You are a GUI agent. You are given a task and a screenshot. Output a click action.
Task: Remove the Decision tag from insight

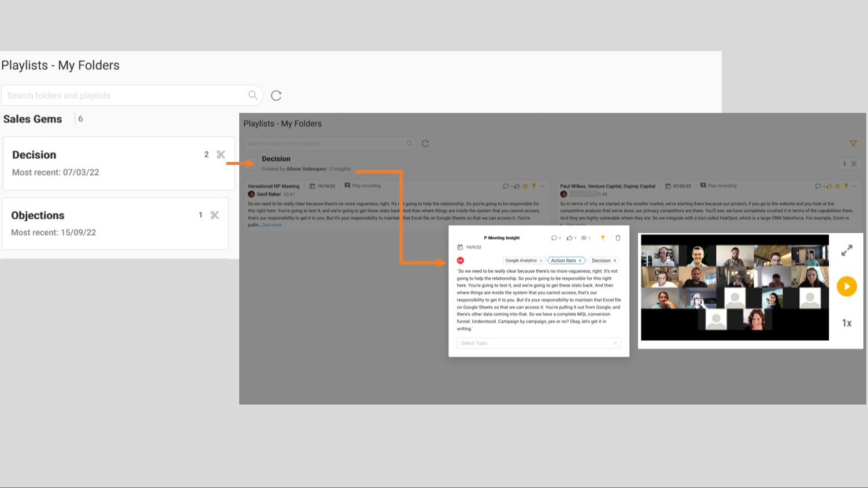point(615,260)
